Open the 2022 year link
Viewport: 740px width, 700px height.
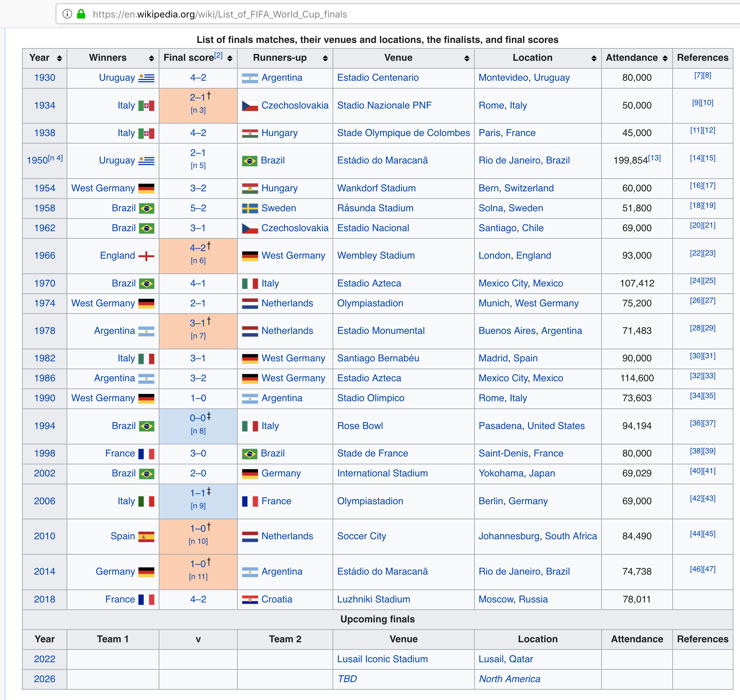pyautogui.click(x=45, y=659)
